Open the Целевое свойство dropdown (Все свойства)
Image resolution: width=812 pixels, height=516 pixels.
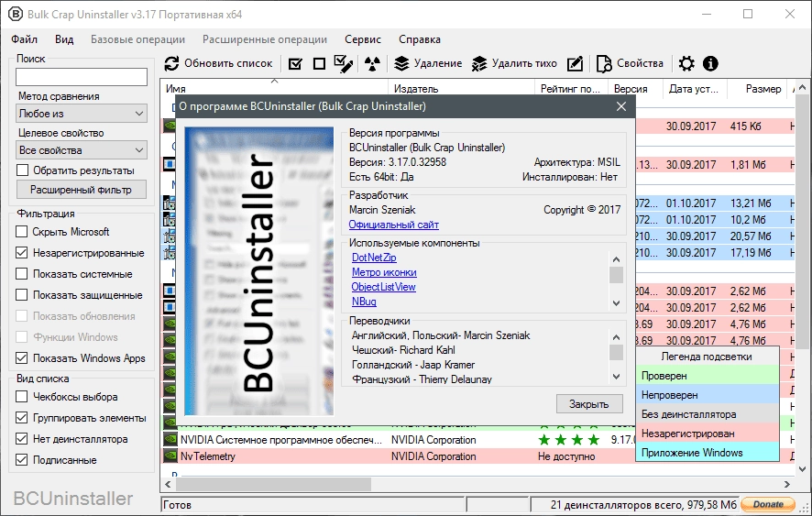coord(82,150)
